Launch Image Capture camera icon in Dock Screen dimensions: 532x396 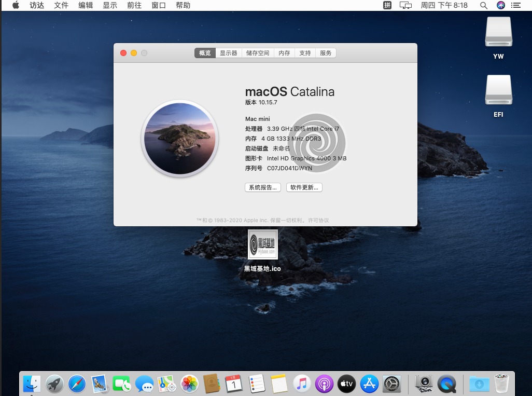point(424,384)
